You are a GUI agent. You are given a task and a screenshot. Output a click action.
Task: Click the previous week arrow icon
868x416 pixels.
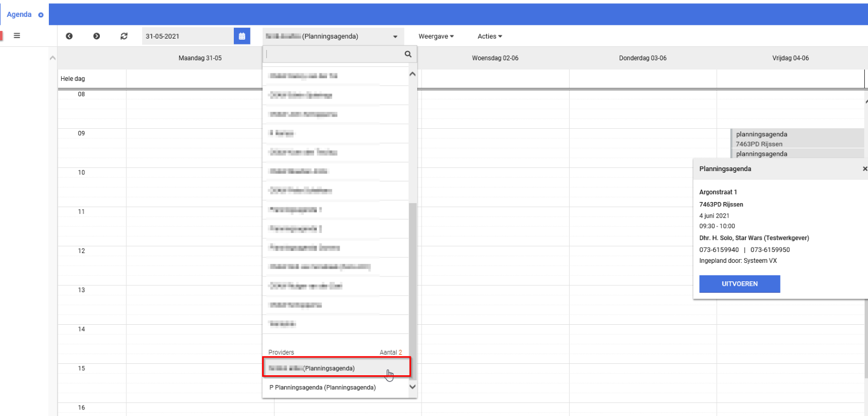pyautogui.click(x=69, y=36)
